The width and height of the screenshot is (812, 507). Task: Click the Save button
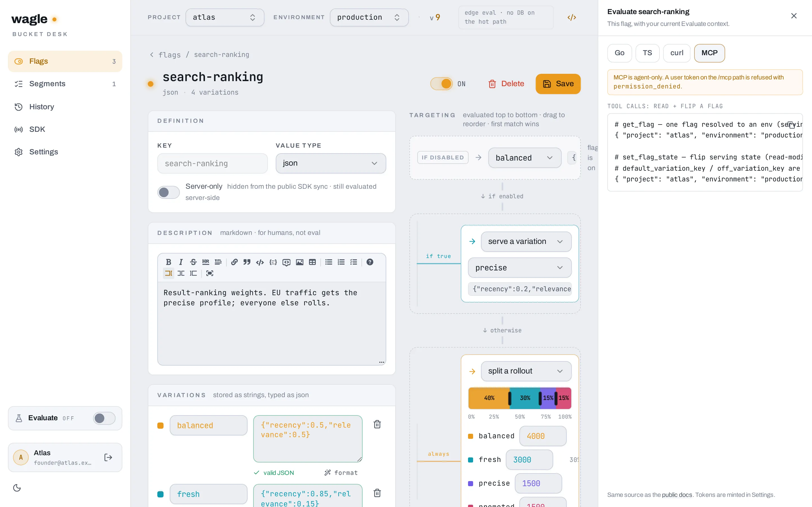point(558,84)
